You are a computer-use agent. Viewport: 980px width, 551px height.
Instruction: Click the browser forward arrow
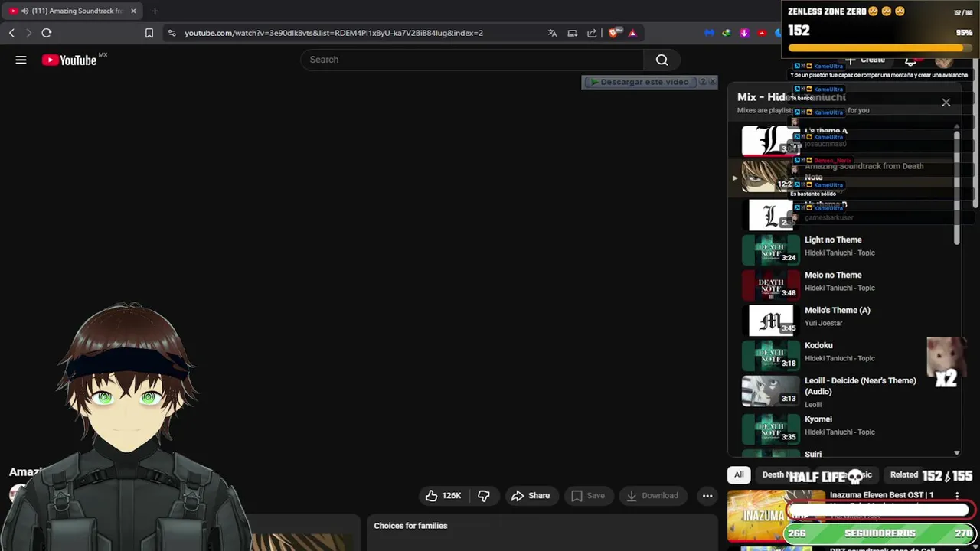tap(29, 33)
